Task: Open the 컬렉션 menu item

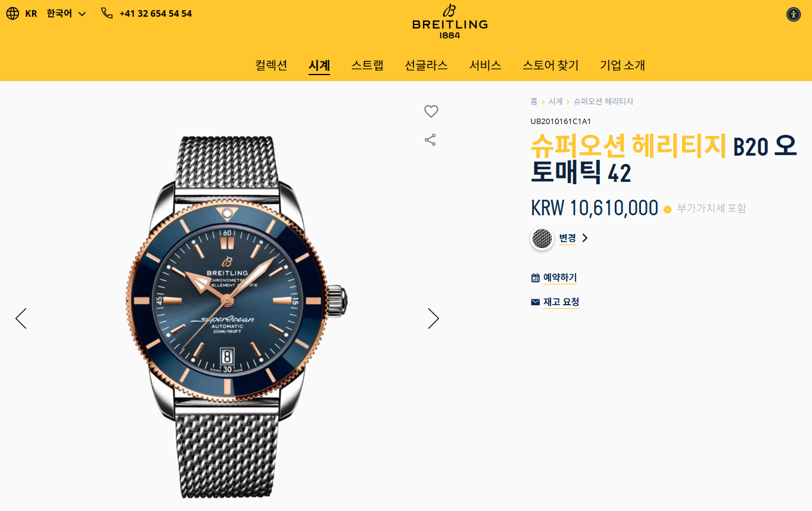Action: pos(271,65)
